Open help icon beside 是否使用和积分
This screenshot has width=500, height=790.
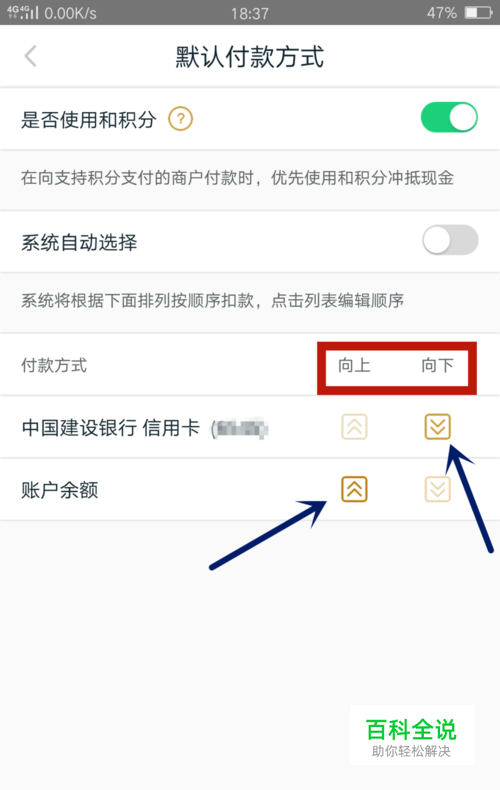tap(180, 119)
